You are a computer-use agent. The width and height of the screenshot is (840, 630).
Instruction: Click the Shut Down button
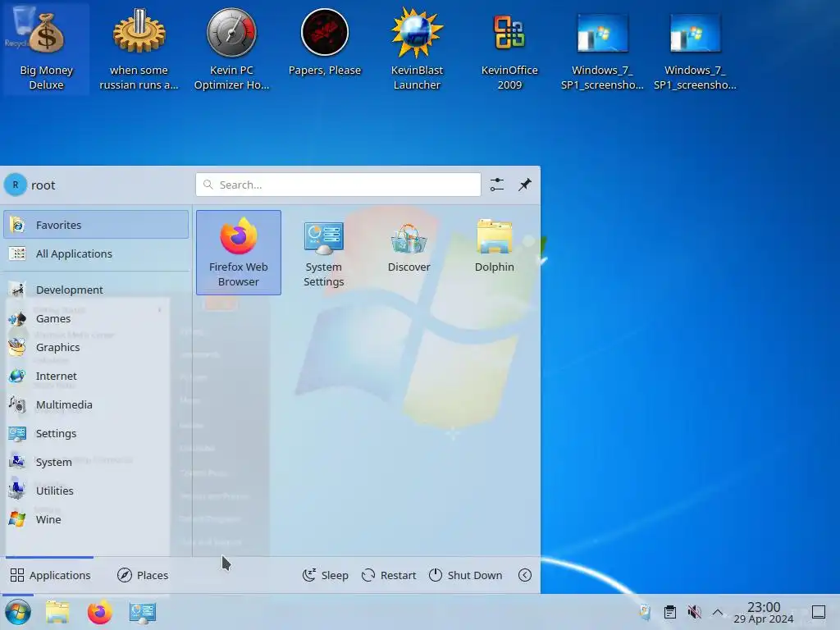(466, 575)
